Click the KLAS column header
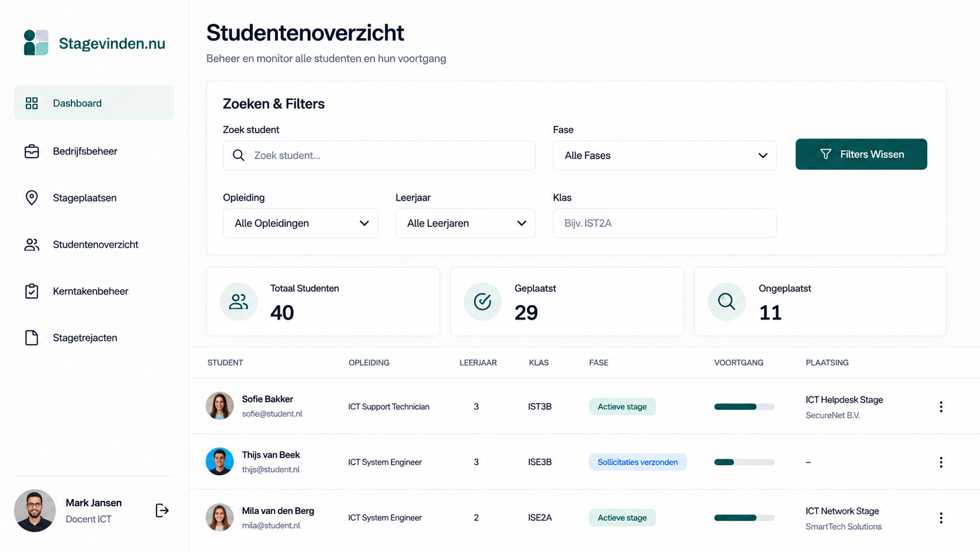The image size is (980, 552). (x=539, y=363)
